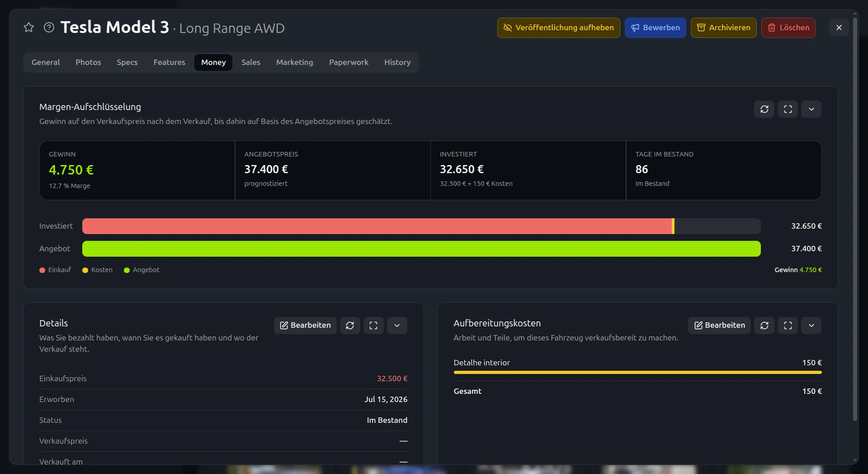Refresh the Margen-Aufschlüsselung panel

point(764,109)
